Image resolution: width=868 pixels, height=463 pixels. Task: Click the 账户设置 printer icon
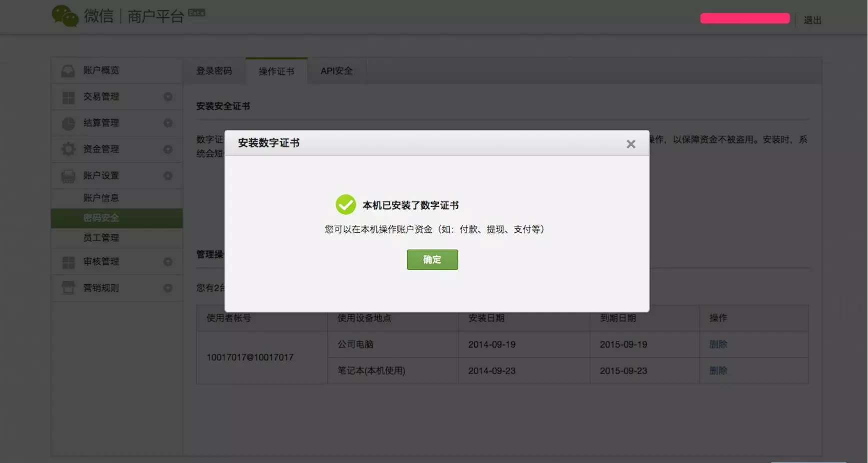pyautogui.click(x=68, y=176)
